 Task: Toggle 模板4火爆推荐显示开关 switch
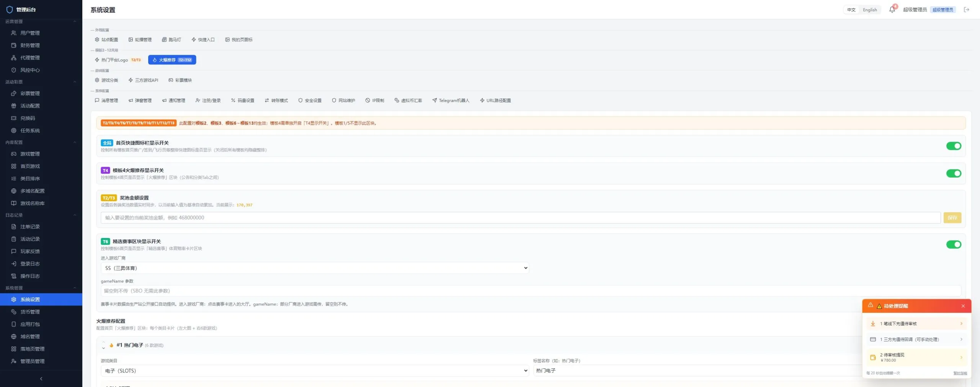pyautogui.click(x=954, y=174)
